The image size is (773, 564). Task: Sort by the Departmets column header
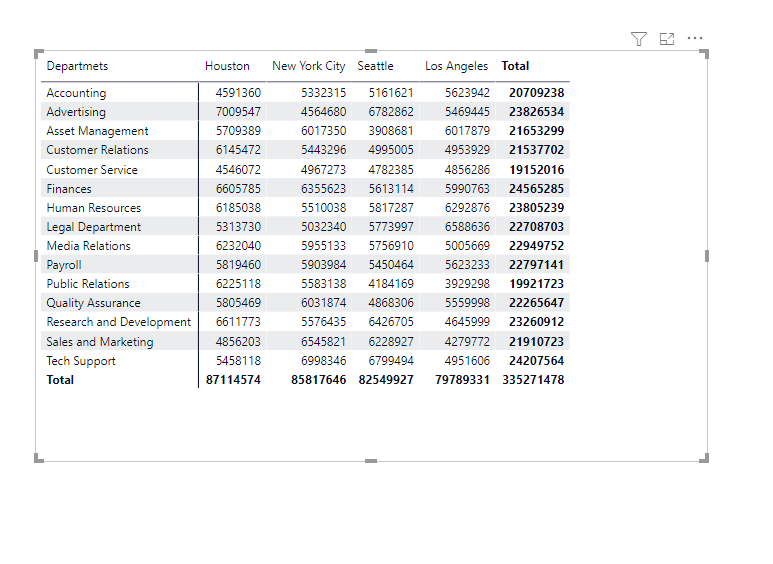click(77, 66)
